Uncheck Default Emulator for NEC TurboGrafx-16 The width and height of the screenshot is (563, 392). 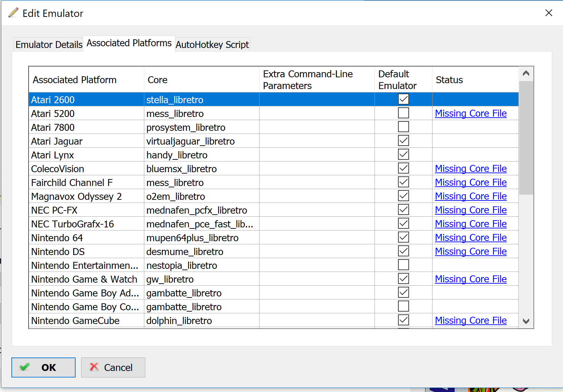pos(404,224)
